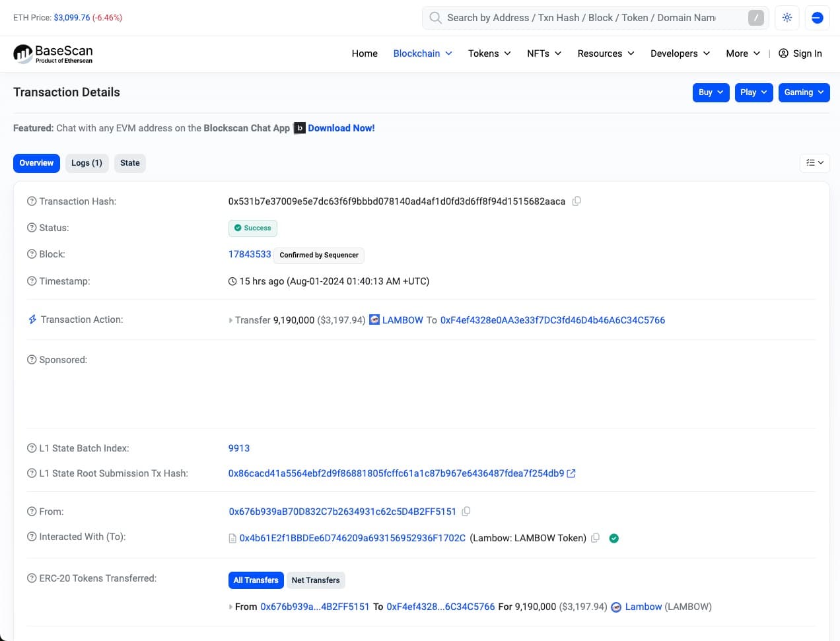Copy the transaction hash
Screen dimensions: 840x641
pyautogui.click(x=577, y=201)
